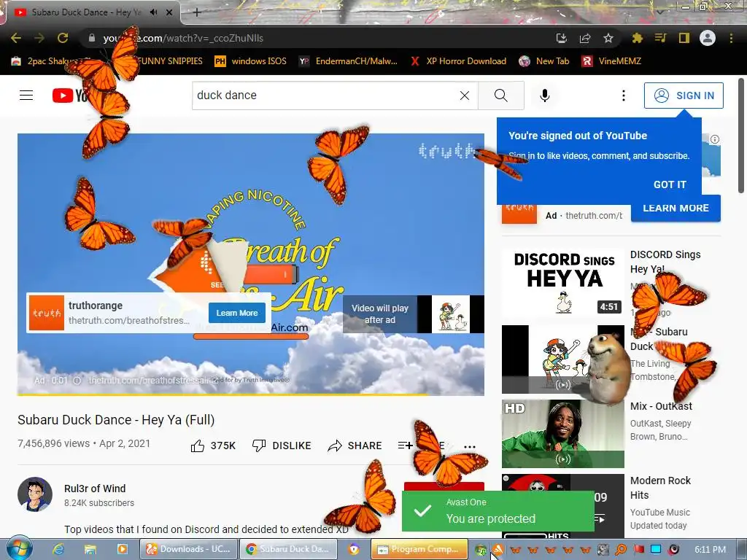Image resolution: width=747 pixels, height=560 pixels.
Task: Toggle the Chrome side panel icon
Action: pos(684,38)
